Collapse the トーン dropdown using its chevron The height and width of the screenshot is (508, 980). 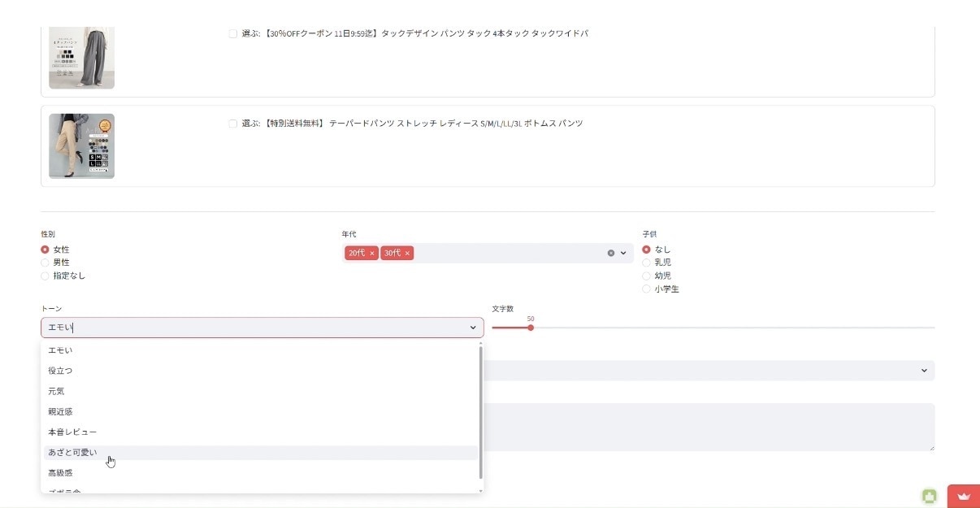(473, 328)
